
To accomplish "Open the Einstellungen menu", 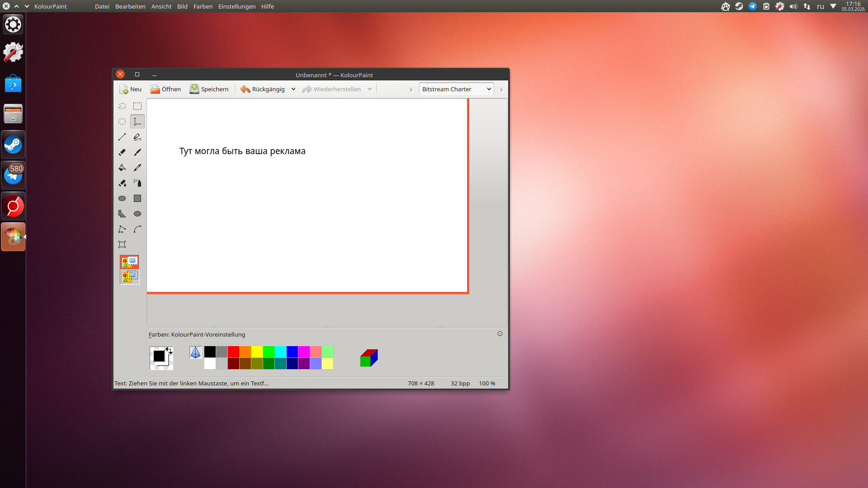I will point(236,6).
